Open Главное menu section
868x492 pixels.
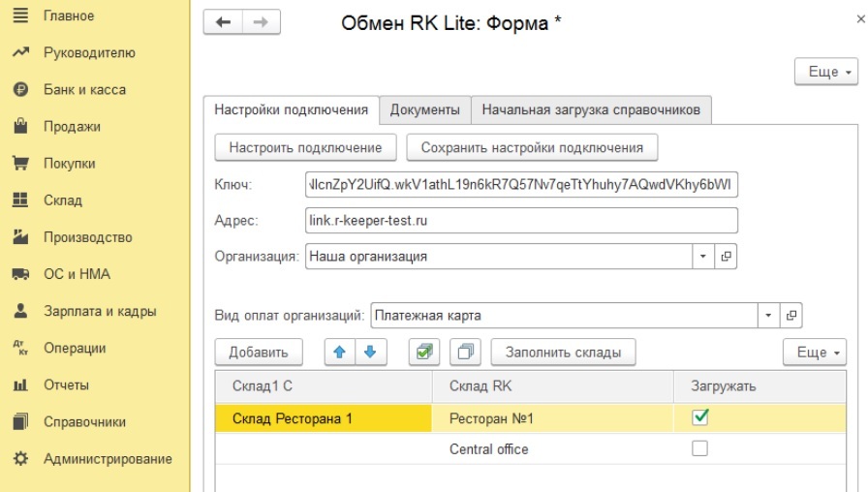pos(69,15)
